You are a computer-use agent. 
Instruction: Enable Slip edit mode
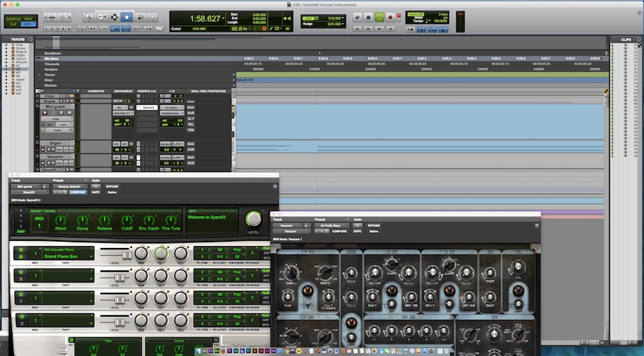pos(13,24)
